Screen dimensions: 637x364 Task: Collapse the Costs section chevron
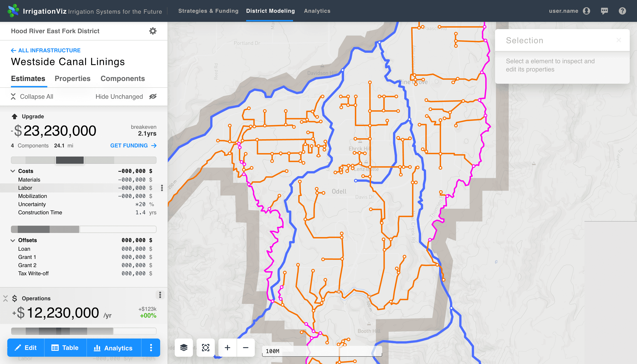point(13,171)
